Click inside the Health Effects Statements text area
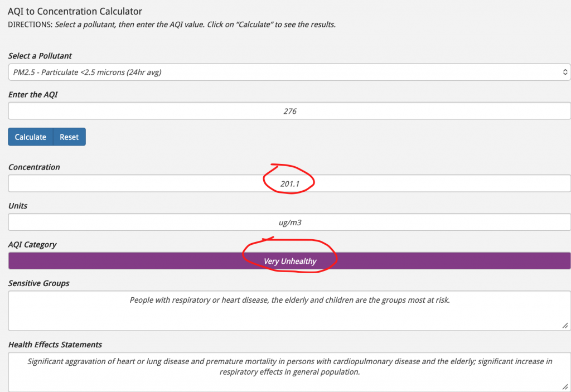This screenshot has width=571, height=392. click(x=289, y=371)
